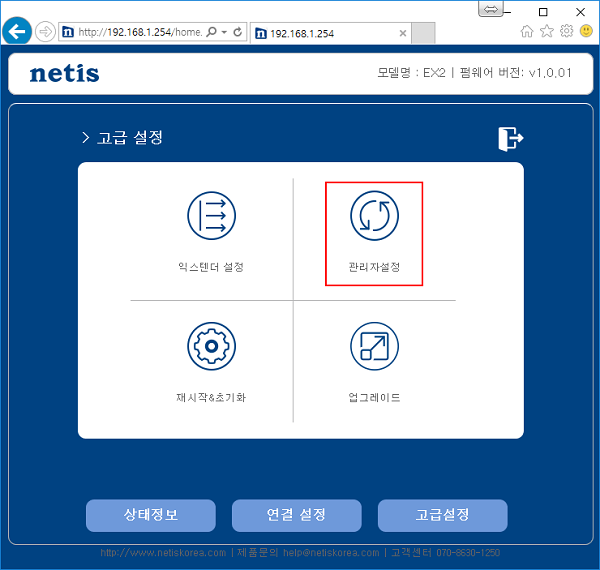
Task: Go back with the browser back arrow
Action: tap(17, 31)
